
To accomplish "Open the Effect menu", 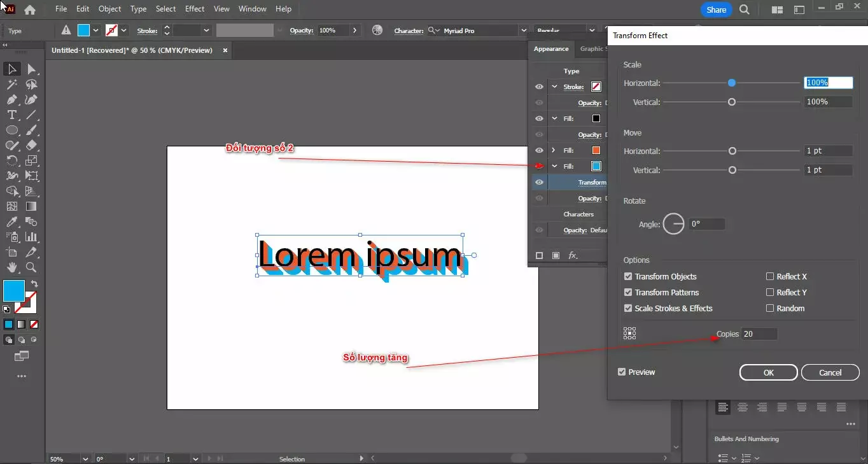I will (195, 8).
